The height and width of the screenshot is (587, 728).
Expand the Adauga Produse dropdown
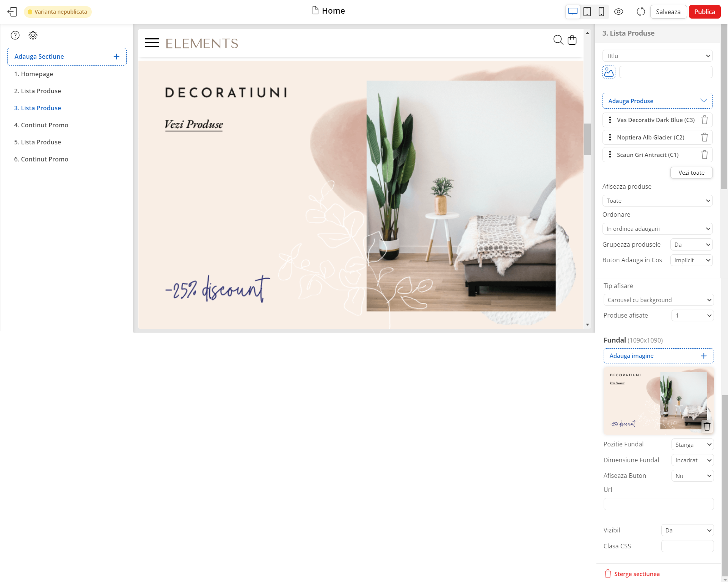click(x=657, y=101)
